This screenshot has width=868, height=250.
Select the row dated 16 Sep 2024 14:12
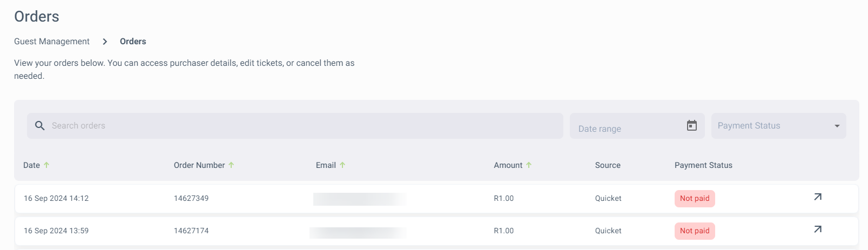(436, 199)
